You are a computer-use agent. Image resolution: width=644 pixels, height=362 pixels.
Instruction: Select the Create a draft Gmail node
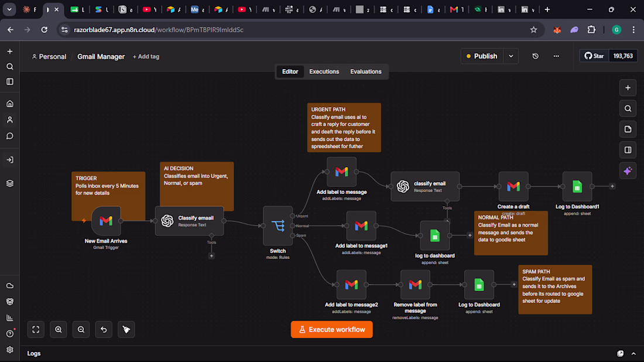click(513, 186)
